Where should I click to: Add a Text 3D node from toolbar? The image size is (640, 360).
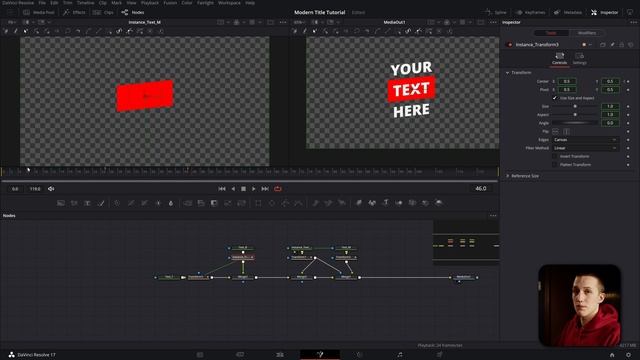[385, 202]
